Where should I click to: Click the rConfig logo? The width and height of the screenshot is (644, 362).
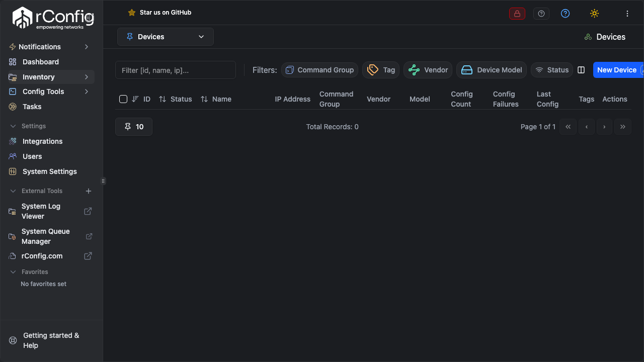pos(53,18)
